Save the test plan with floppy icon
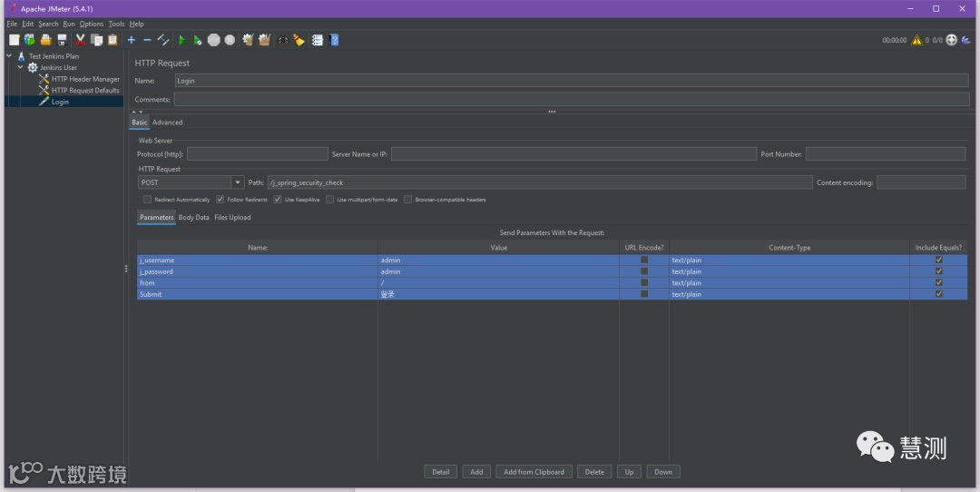Image resolution: width=980 pixels, height=492 pixels. (x=62, y=40)
